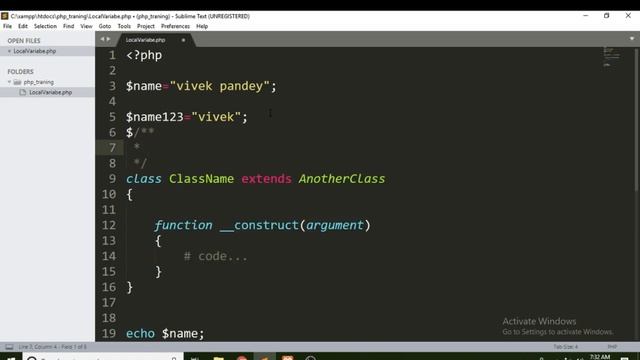Click the $name123 variable on line 5

155,118
